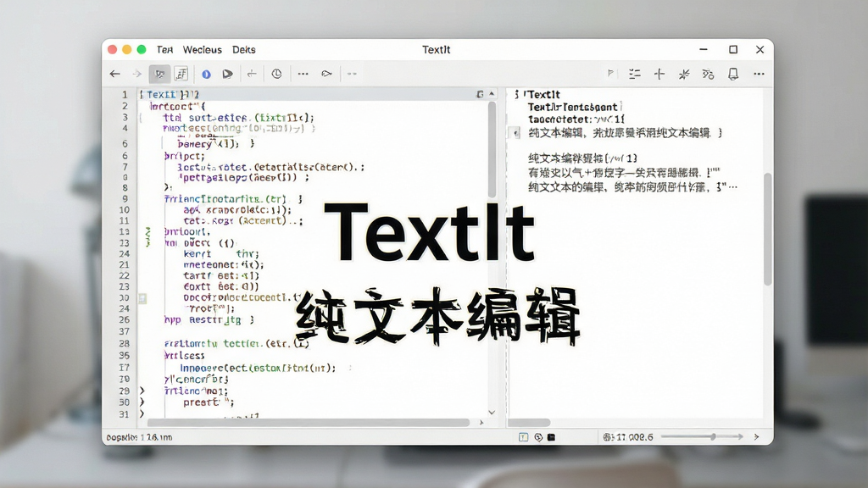Click the editor's vertical scrollbar down arrow
This screenshot has width=868, height=488.
click(x=492, y=413)
